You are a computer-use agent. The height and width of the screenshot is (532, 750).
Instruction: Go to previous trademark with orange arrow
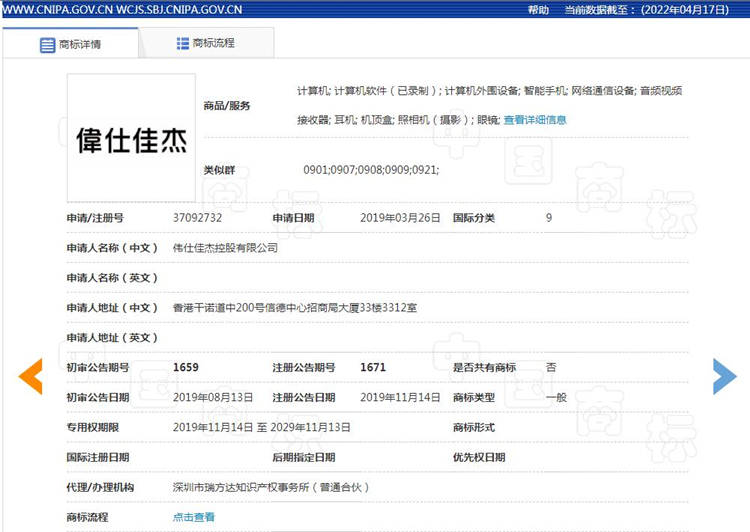click(x=31, y=376)
